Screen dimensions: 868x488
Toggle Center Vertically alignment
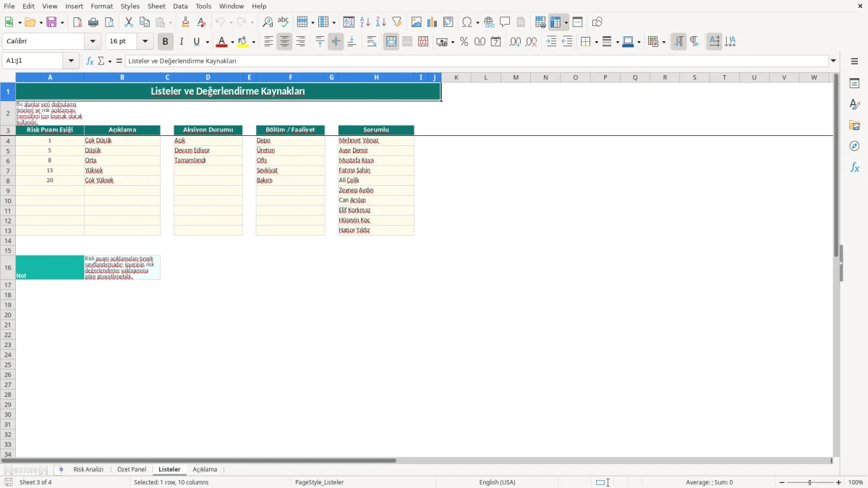336,42
